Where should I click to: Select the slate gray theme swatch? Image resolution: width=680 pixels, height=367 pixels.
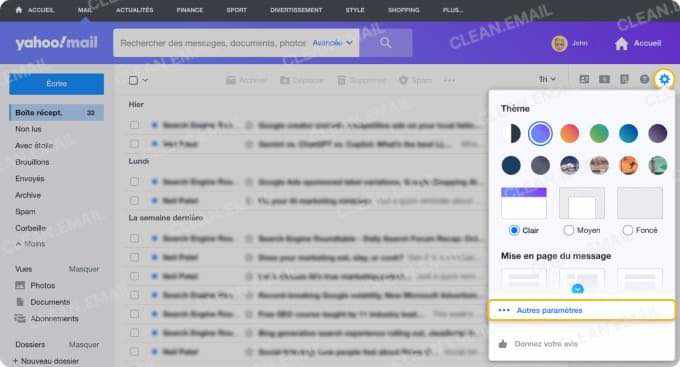pyautogui.click(x=540, y=165)
